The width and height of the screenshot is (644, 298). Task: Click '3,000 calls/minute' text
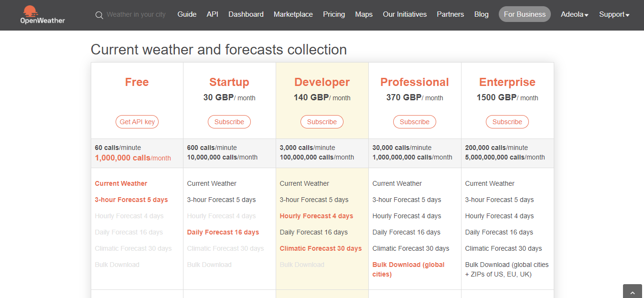click(308, 148)
